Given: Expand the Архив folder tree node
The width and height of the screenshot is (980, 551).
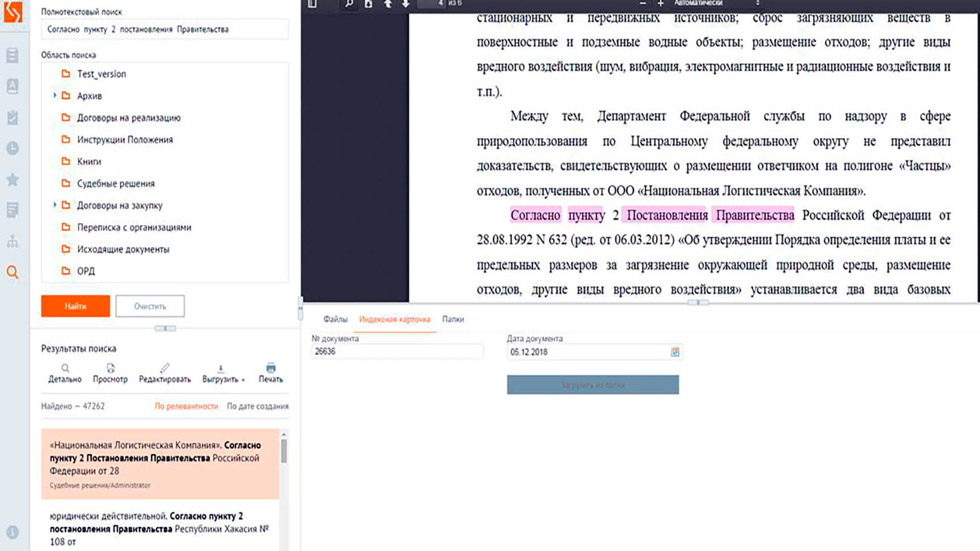Looking at the screenshot, I should coord(55,96).
